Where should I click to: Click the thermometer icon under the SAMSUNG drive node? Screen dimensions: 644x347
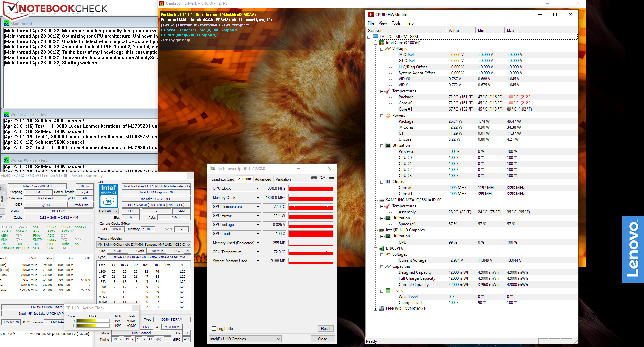(x=388, y=206)
